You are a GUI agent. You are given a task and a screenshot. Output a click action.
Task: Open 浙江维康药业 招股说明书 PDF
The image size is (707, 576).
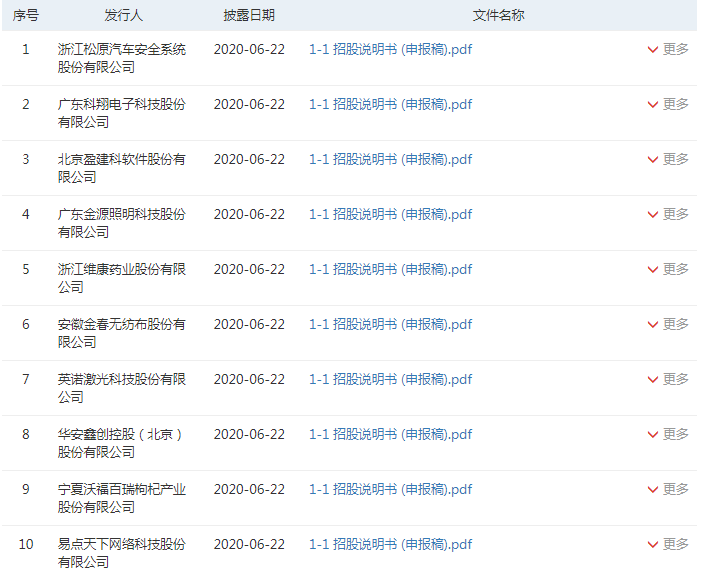(390, 269)
